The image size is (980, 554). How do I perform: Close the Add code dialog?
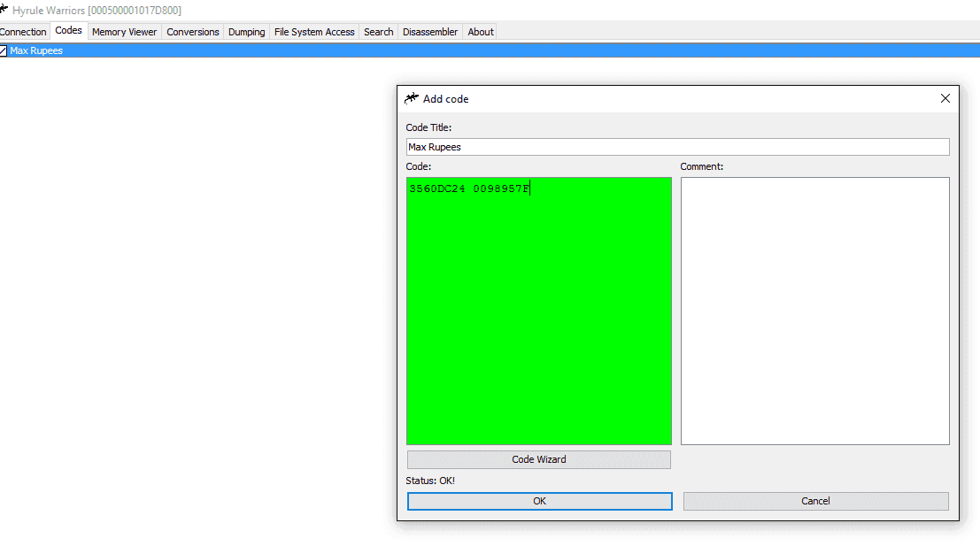[x=945, y=99]
